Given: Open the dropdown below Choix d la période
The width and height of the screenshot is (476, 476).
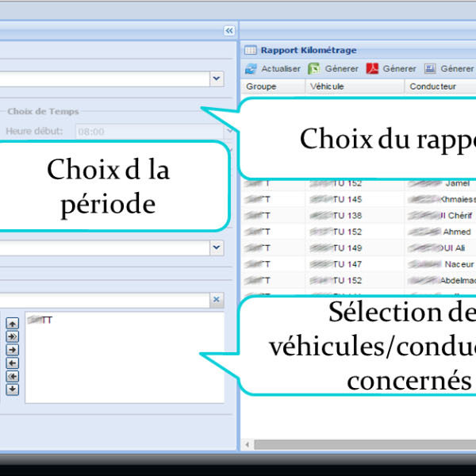Looking at the screenshot, I should (x=217, y=248).
